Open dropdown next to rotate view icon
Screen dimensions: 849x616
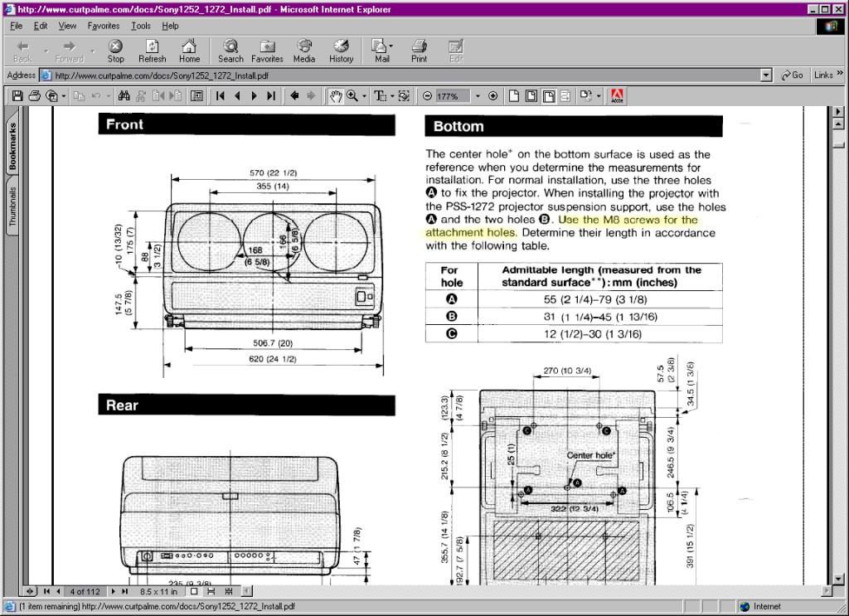point(599,96)
